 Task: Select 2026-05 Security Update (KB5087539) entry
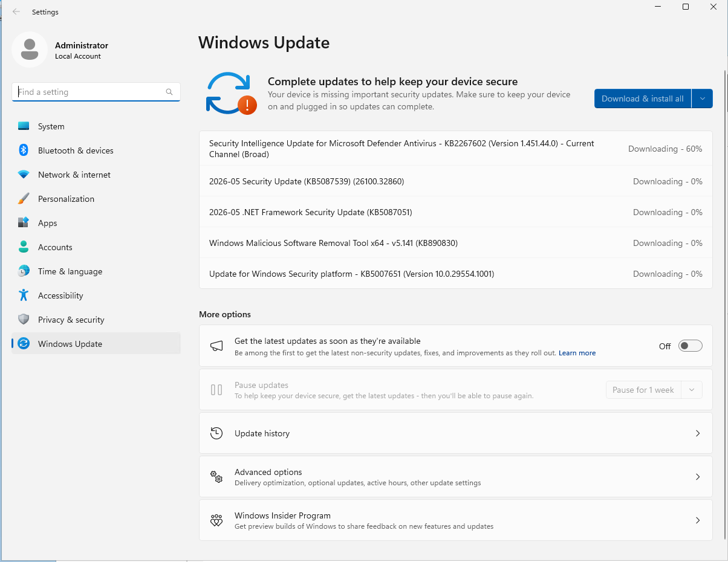[x=456, y=181]
